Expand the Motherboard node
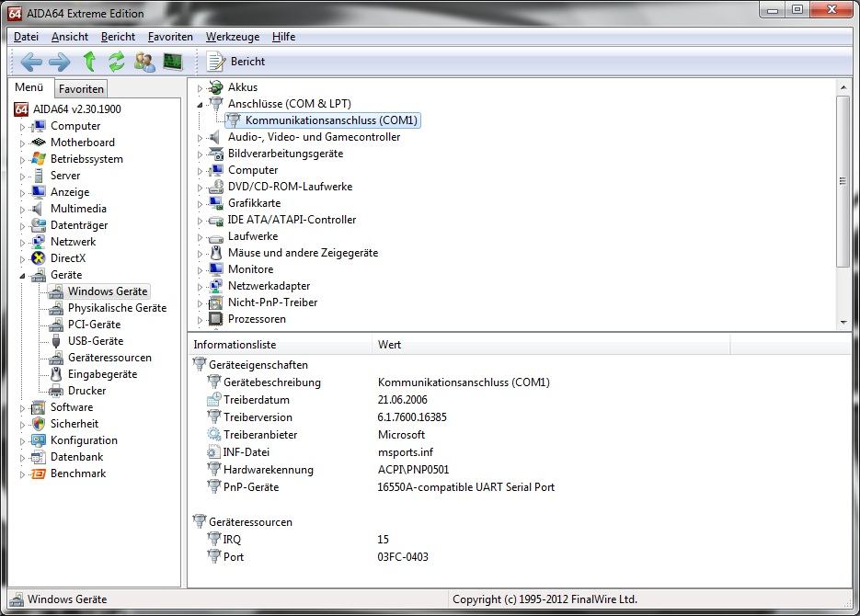 (22, 143)
